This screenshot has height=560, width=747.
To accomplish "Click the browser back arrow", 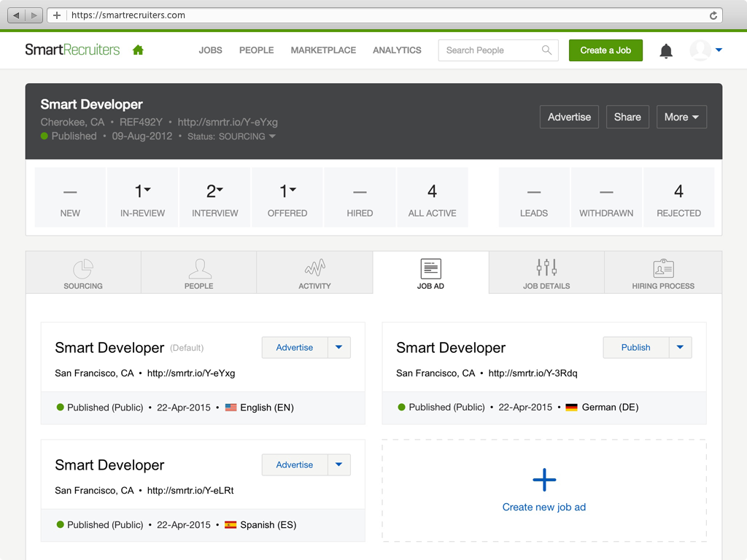I will click(x=17, y=15).
